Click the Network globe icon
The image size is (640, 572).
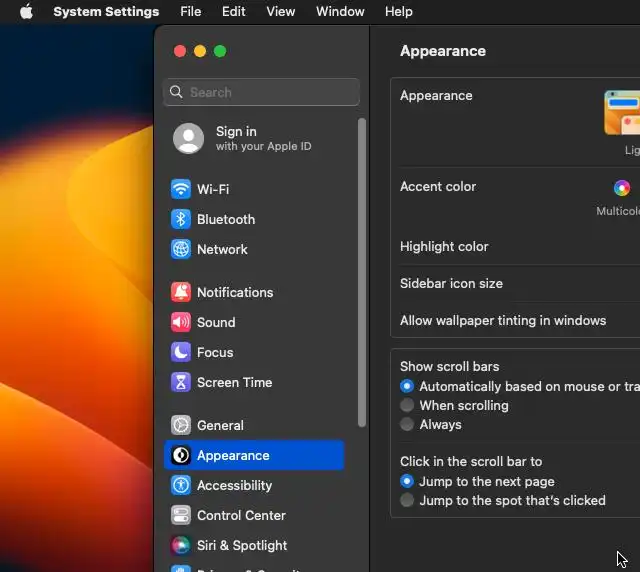point(180,249)
